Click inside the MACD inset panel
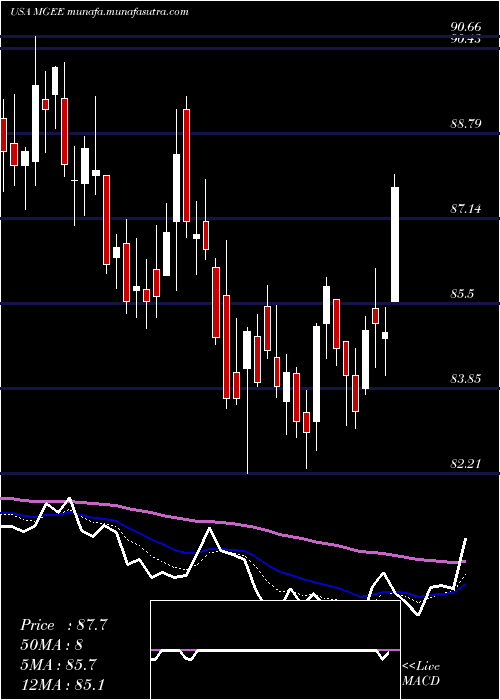 point(275,650)
